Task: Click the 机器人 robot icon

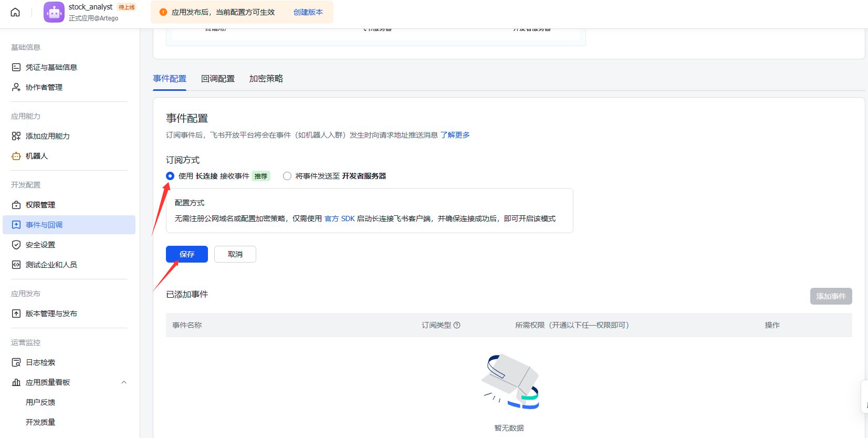Action: click(16, 156)
